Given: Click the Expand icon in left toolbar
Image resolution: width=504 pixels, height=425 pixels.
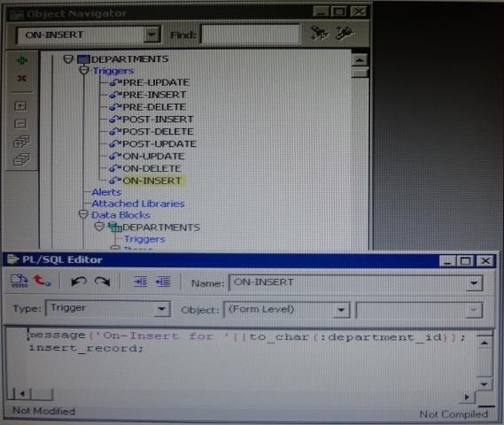Looking at the screenshot, I should point(21,105).
